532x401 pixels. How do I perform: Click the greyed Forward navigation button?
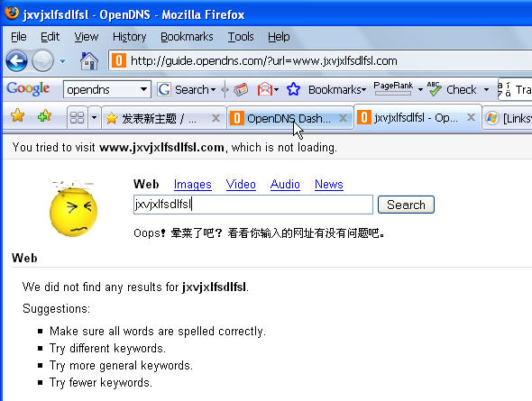[42, 61]
